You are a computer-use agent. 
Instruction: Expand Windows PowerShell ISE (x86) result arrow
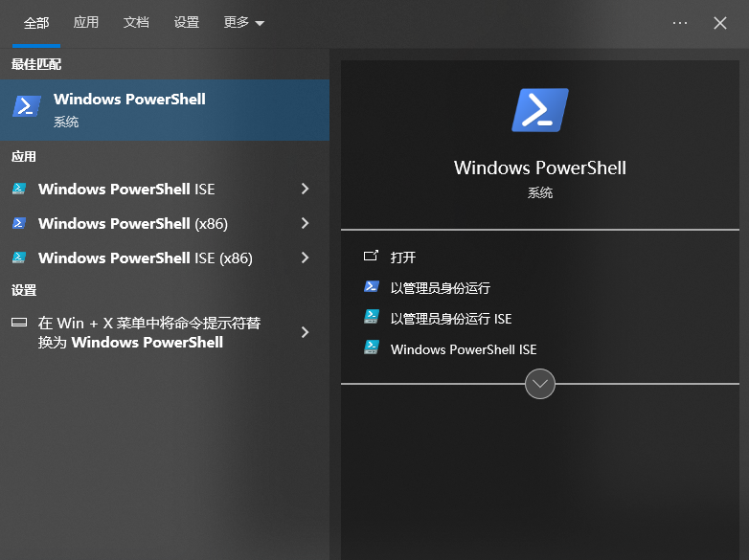(306, 258)
